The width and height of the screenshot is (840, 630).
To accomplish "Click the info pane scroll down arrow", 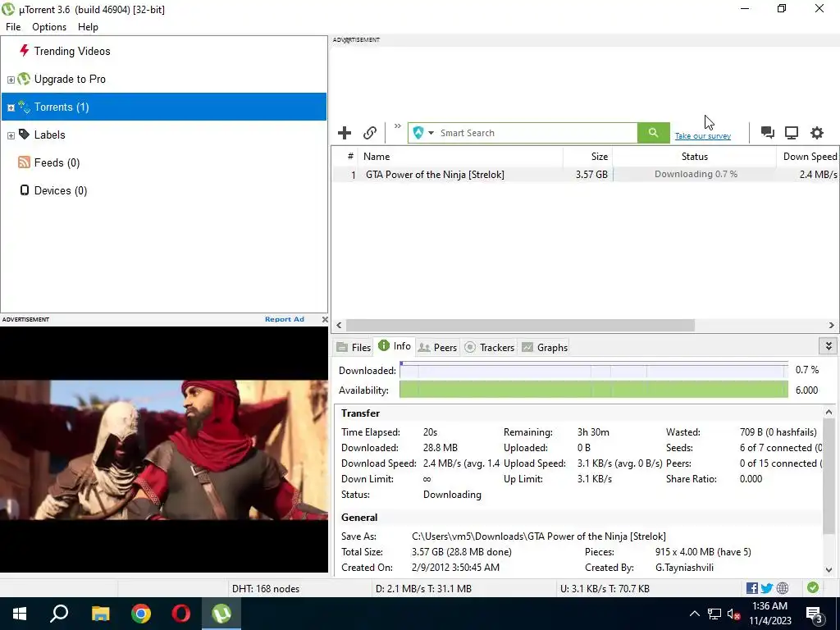I will (829, 571).
